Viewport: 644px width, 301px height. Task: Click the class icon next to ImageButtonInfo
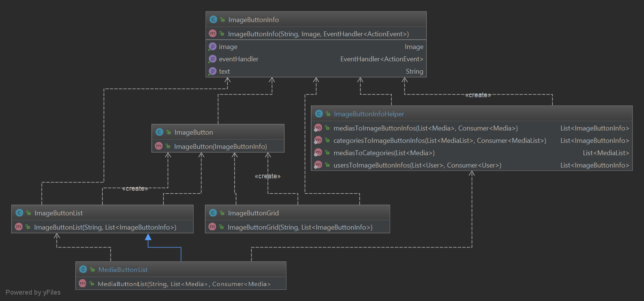[213, 19]
